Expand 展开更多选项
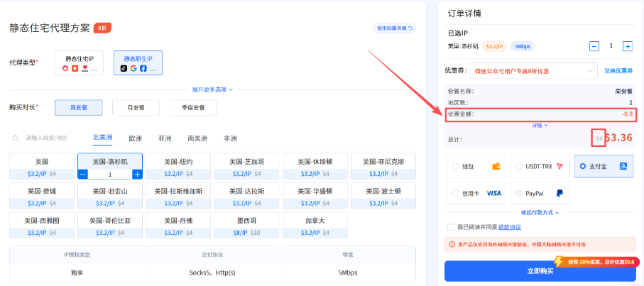Viewport: 644px width, 286px height. 212,89
